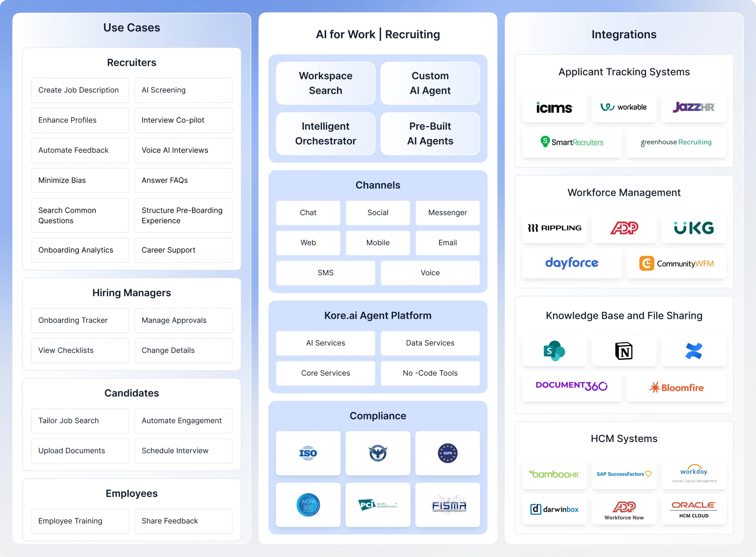
Task: Click the CommunityWFM logo
Action: point(676,263)
